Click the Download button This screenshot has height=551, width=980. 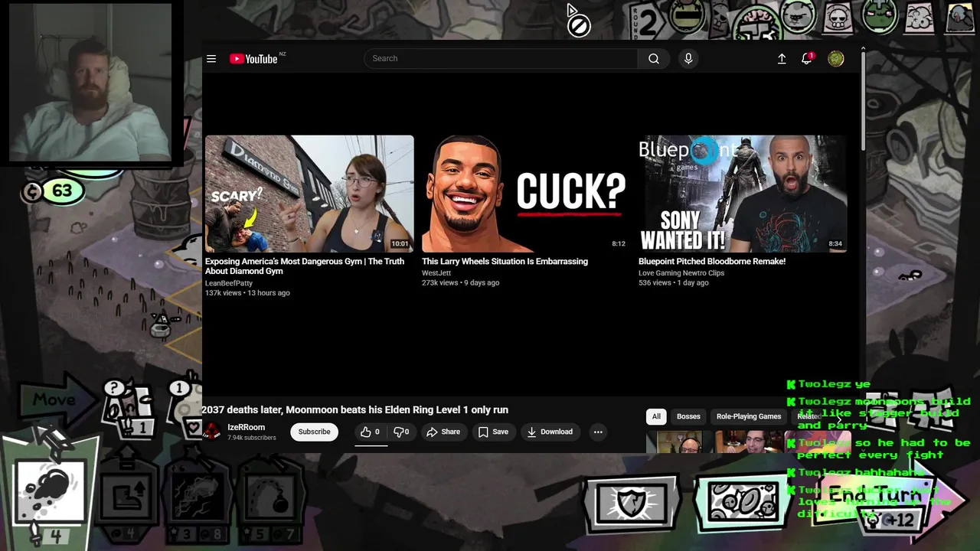pos(550,432)
